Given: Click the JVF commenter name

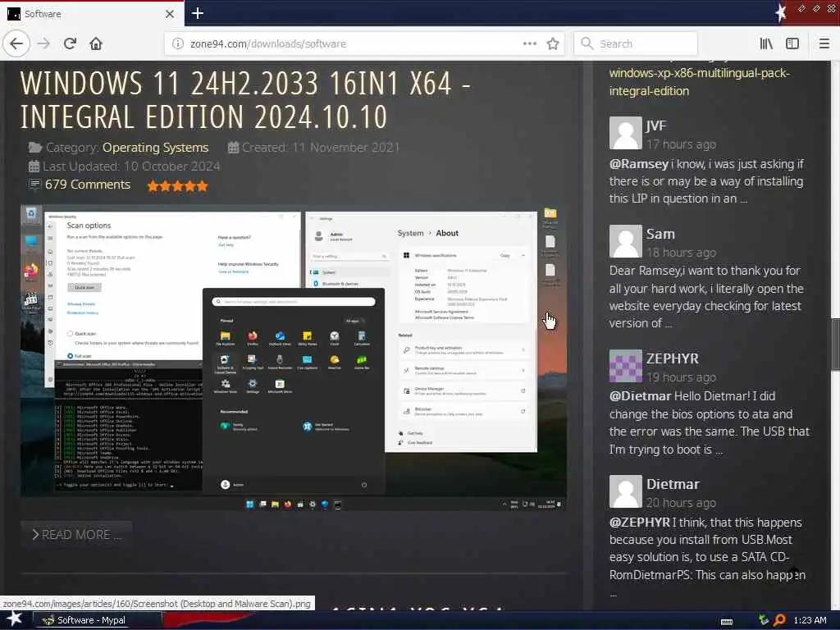Looking at the screenshot, I should 656,126.
